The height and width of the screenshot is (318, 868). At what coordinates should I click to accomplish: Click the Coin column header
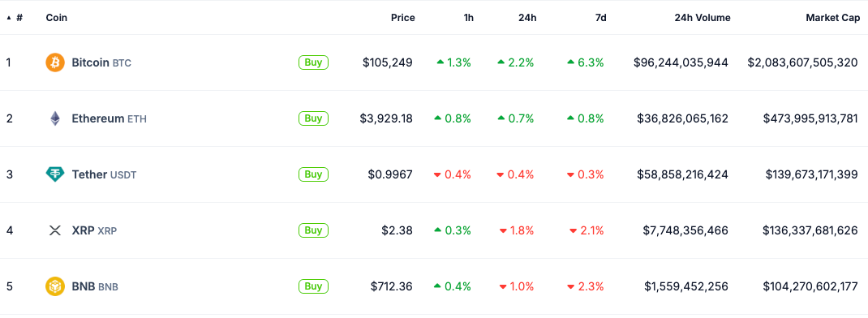point(57,18)
